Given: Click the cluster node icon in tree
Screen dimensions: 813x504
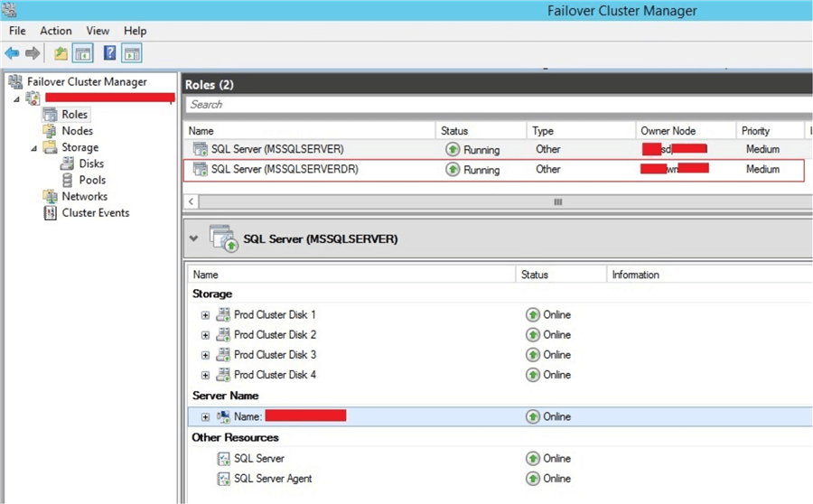Looking at the screenshot, I should point(33,98).
